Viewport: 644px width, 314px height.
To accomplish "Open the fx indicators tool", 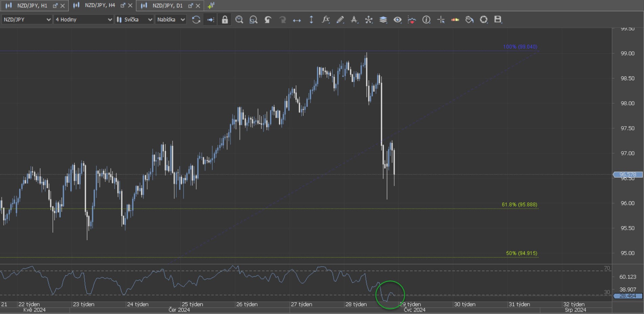I will coord(326,20).
